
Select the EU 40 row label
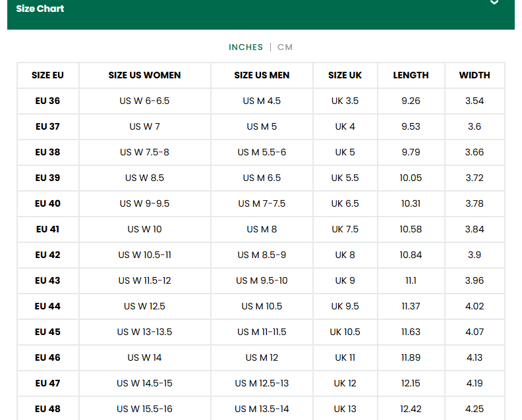pos(47,203)
